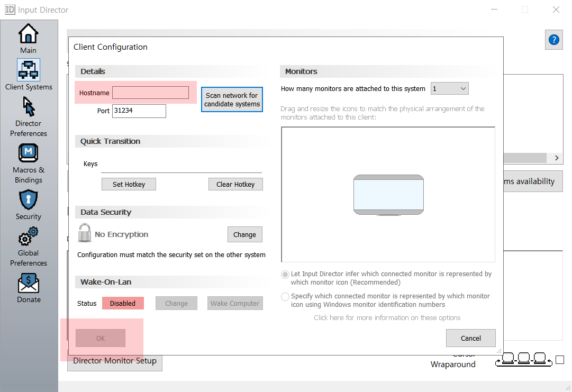
Task: Close the Input Director window
Action: pyautogui.click(x=556, y=10)
